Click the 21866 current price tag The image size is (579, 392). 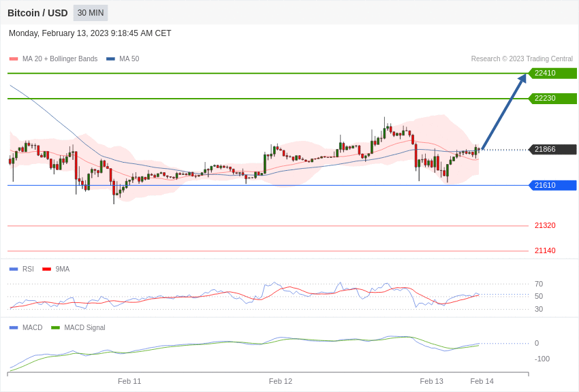(552, 149)
